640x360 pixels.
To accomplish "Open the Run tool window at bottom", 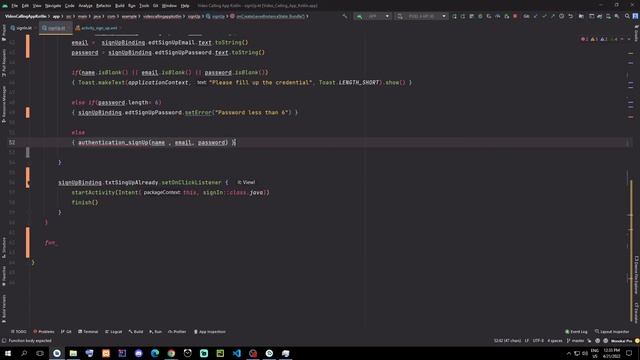I will (156, 332).
